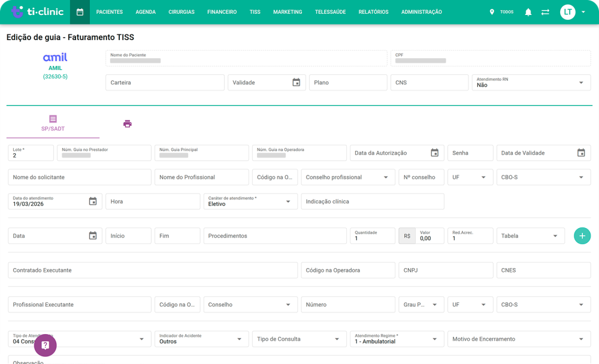Click the Hora input field
Viewport: 599px width, 364px height.
[153, 201]
